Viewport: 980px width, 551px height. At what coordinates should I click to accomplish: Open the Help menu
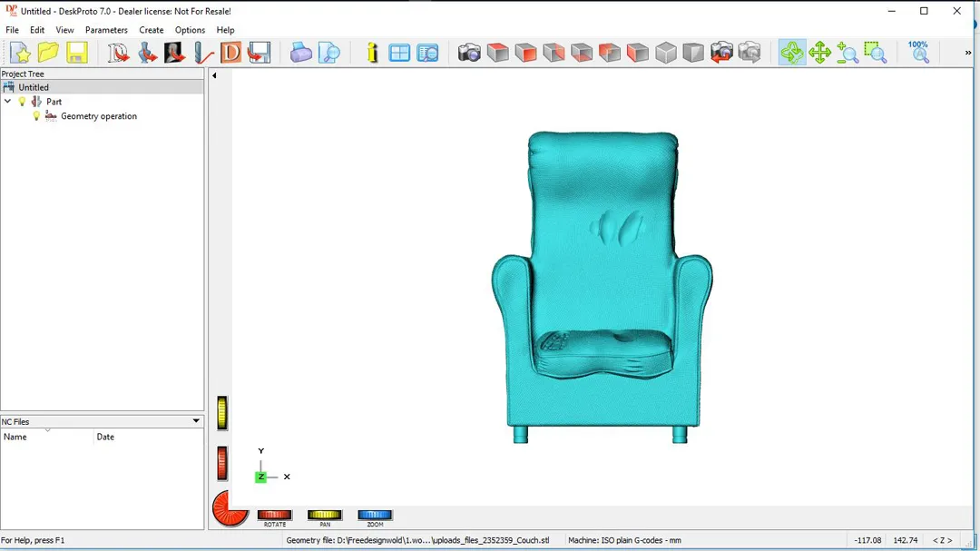pyautogui.click(x=225, y=30)
